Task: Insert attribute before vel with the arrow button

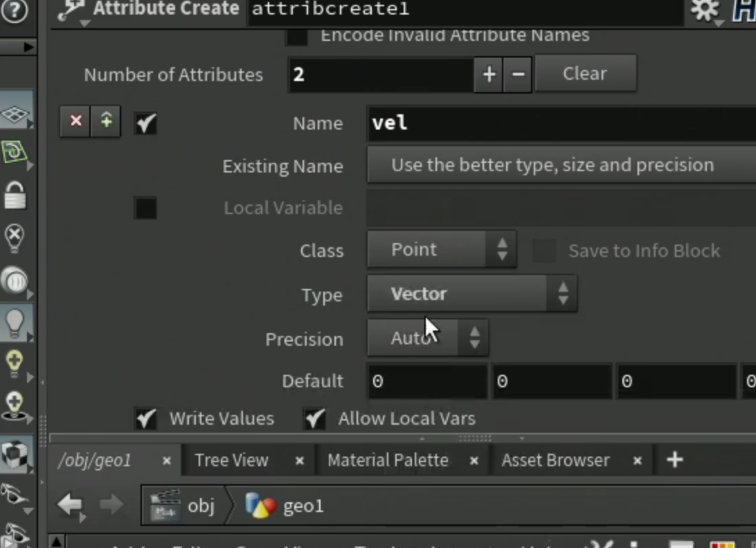Action: tap(106, 121)
